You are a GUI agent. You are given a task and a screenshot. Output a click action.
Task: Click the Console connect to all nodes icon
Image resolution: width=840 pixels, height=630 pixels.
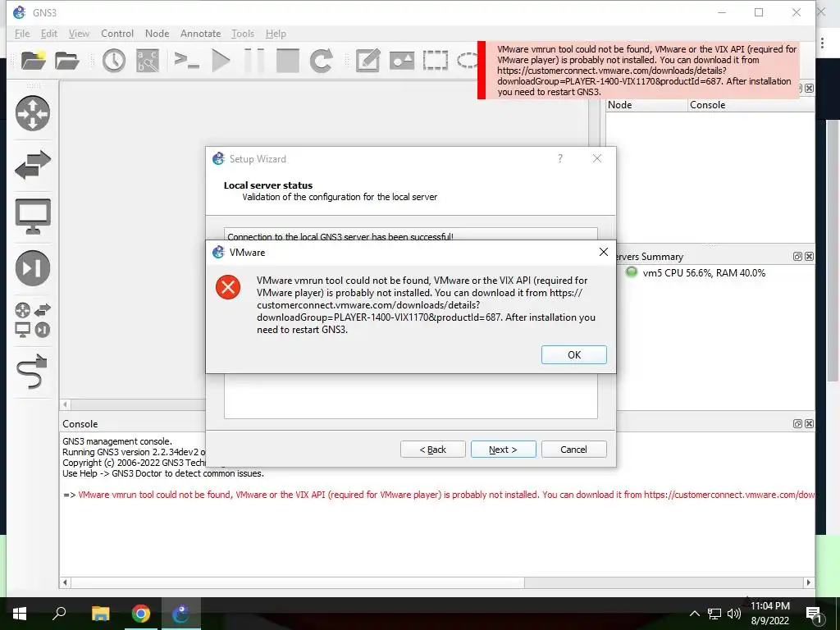click(187, 61)
